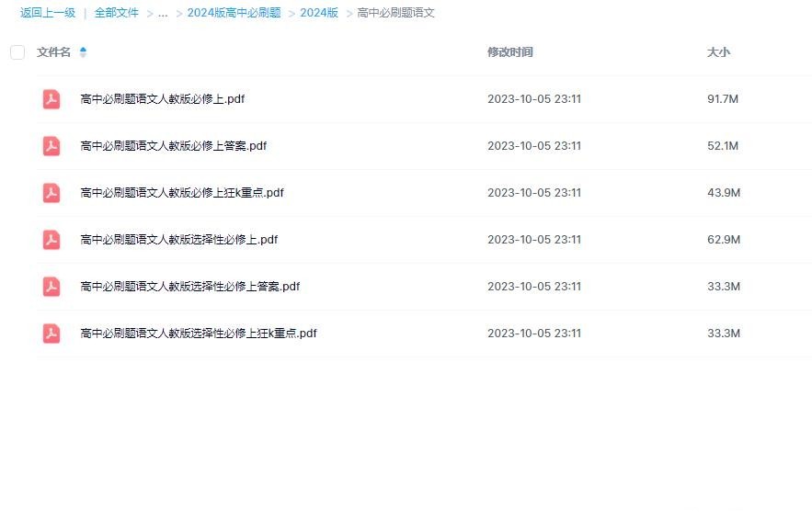812x532 pixels.
Task: Open file 高中必刷题语文人教版必修上.pdf
Action: coord(162,99)
